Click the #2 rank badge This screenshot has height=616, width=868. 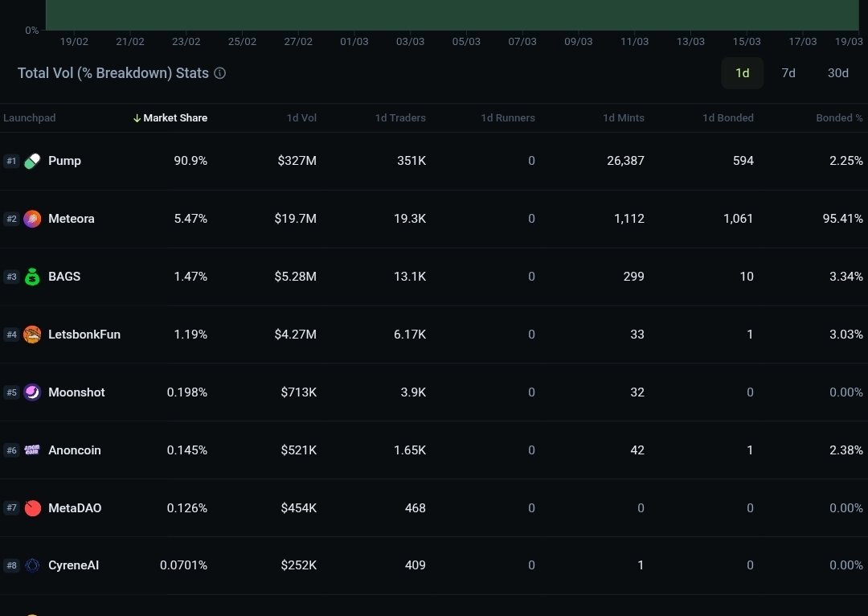[11, 219]
